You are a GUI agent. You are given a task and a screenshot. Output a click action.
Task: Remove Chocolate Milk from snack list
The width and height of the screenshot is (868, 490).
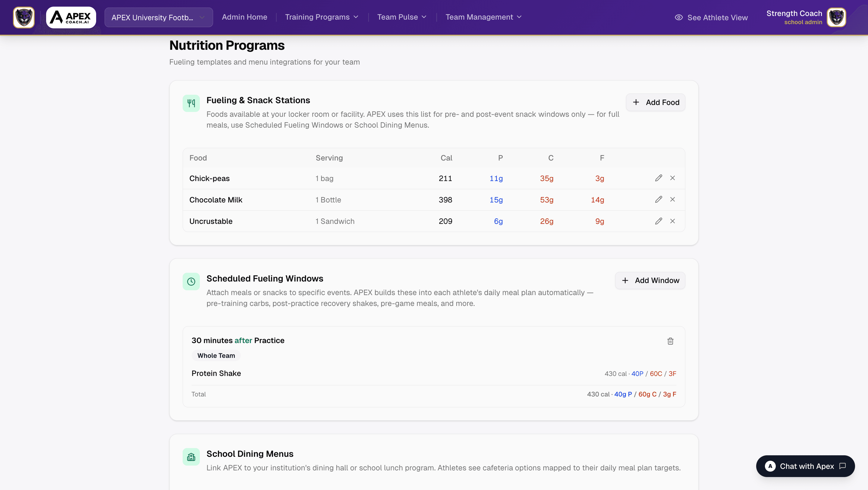pyautogui.click(x=672, y=200)
